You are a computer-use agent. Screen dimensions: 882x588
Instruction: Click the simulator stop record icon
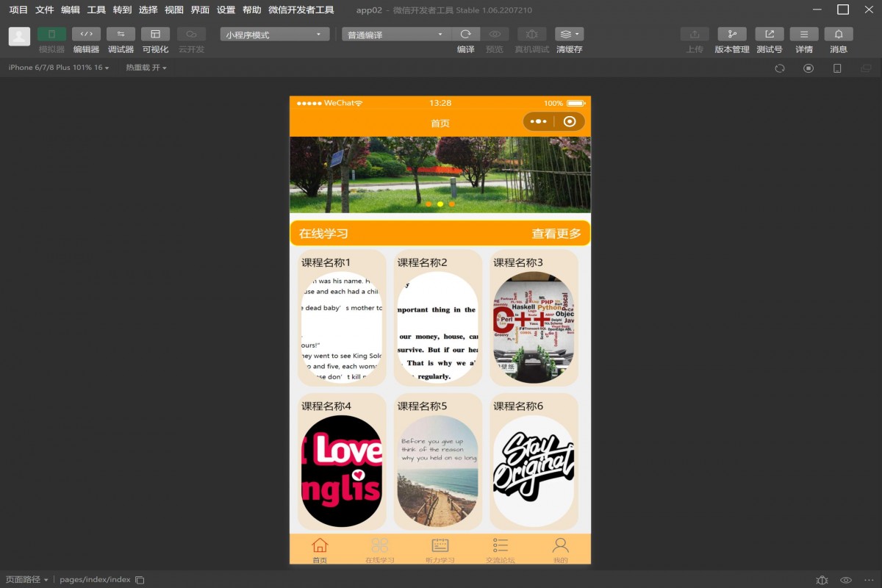[x=808, y=68]
